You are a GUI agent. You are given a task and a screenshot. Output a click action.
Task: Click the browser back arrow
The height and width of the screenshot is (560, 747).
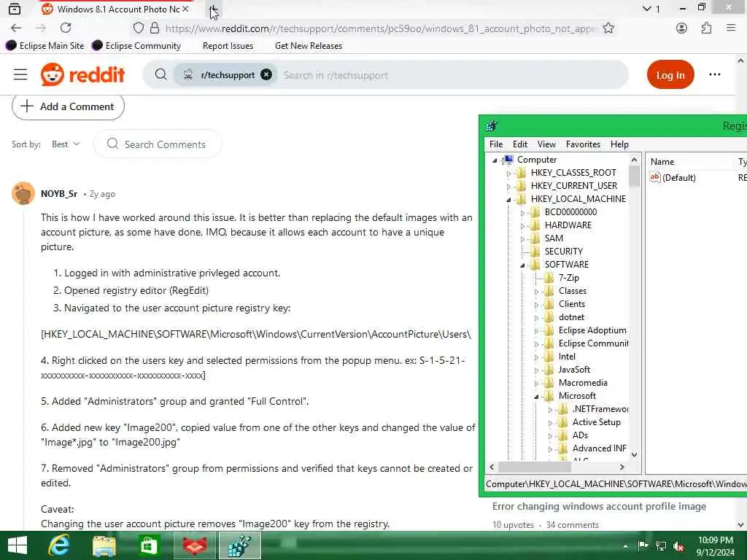16,28
